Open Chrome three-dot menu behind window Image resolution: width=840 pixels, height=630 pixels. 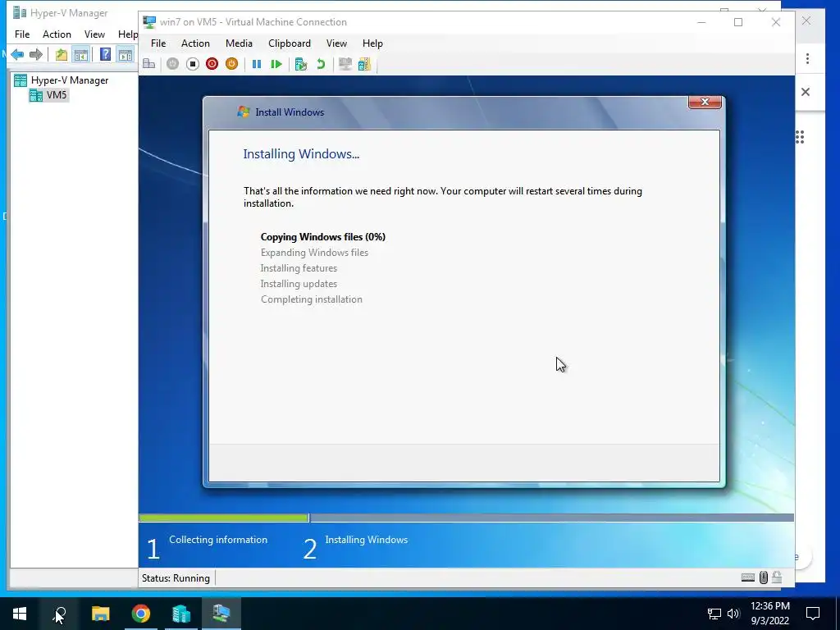tap(807, 58)
